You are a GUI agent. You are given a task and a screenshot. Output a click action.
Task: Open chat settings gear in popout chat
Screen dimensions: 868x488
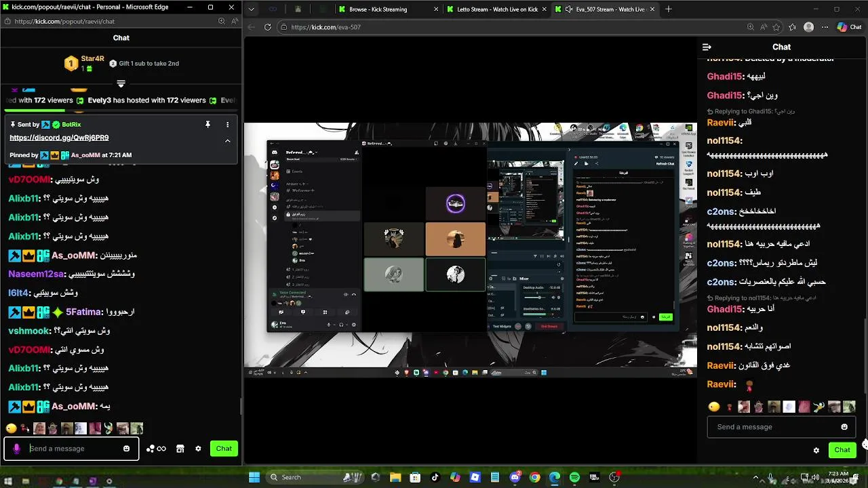[x=198, y=449]
